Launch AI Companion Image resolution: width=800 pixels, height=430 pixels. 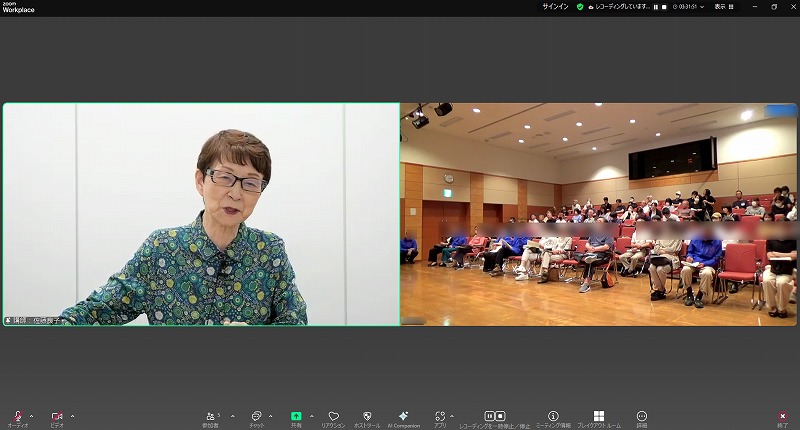click(403, 415)
